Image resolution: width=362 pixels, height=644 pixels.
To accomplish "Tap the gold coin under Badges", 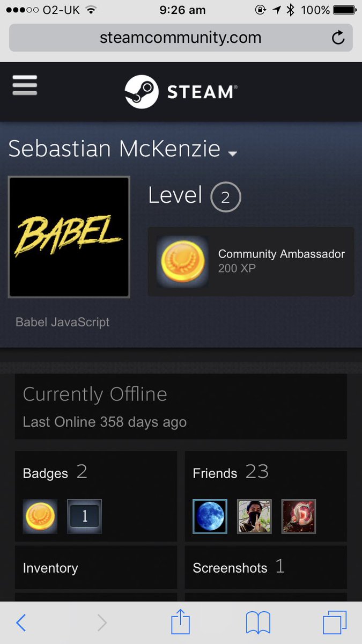I will coord(40,516).
